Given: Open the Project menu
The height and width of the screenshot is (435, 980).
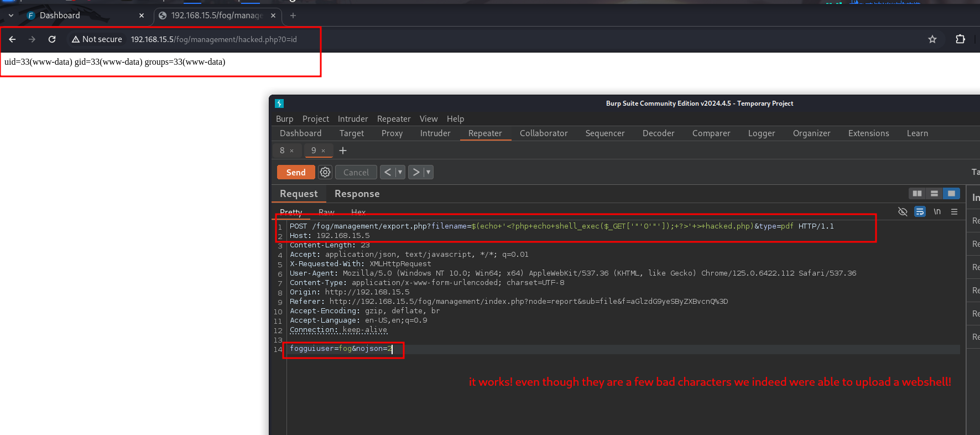Looking at the screenshot, I should tap(316, 119).
